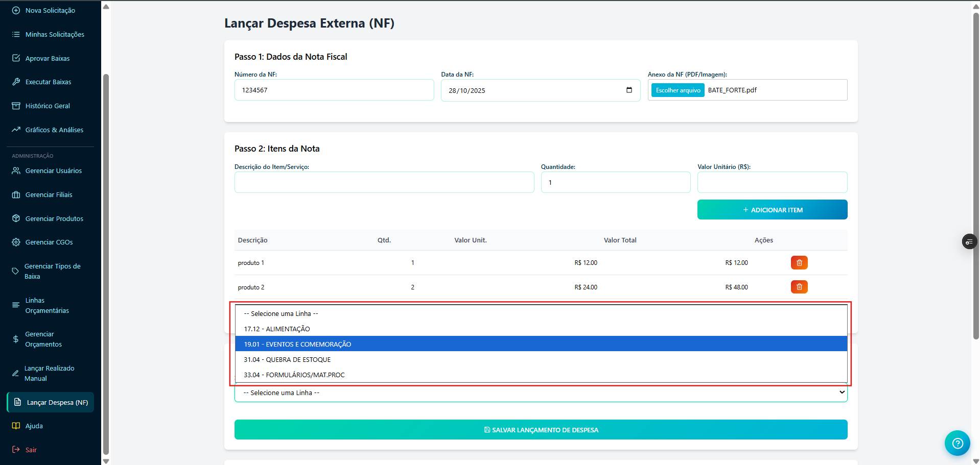
Task: Go to Minhas Solicitações
Action: pos(55,35)
